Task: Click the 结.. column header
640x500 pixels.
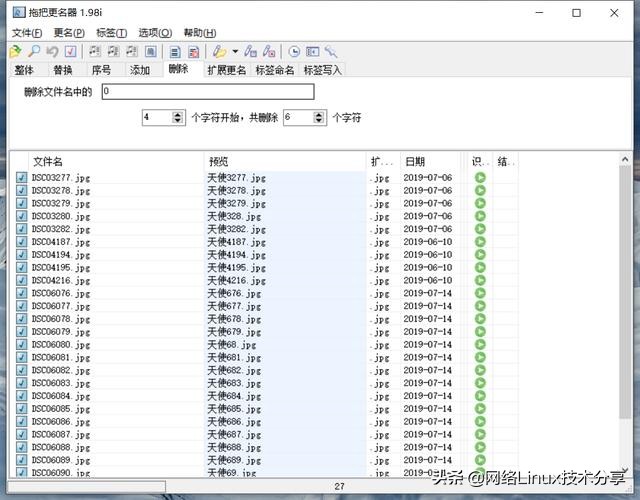Action: 506,162
